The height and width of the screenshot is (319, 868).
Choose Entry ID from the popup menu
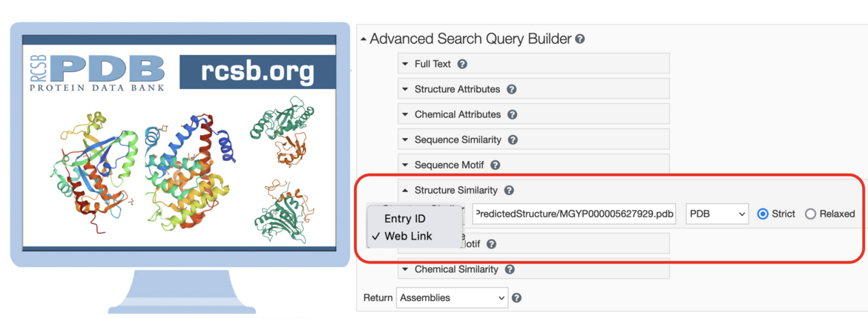[404, 219]
